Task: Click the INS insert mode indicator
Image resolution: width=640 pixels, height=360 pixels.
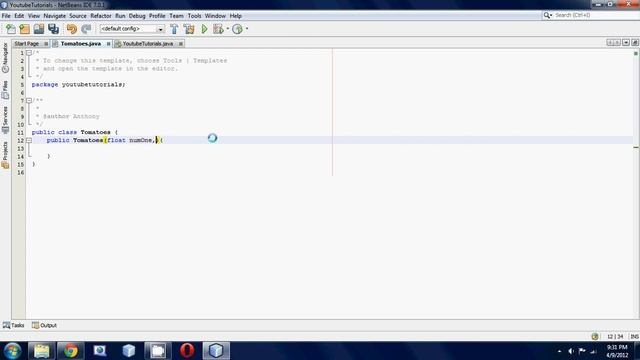Action: pos(634,337)
